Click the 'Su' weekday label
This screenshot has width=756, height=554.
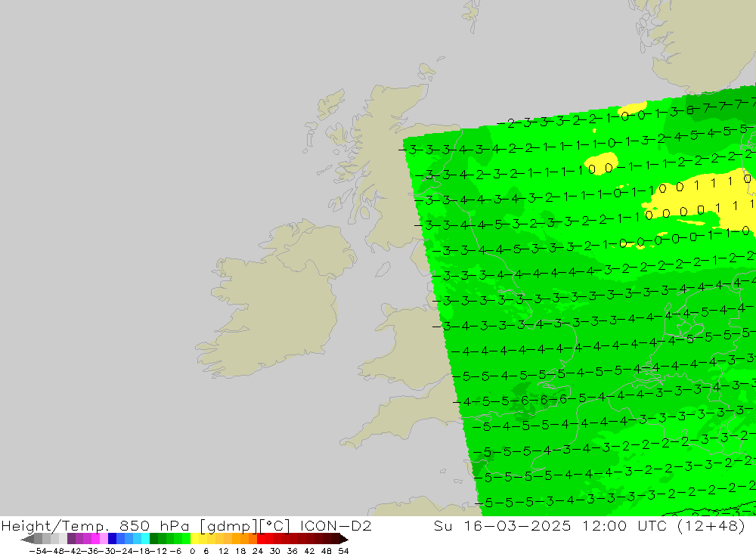tap(443, 526)
